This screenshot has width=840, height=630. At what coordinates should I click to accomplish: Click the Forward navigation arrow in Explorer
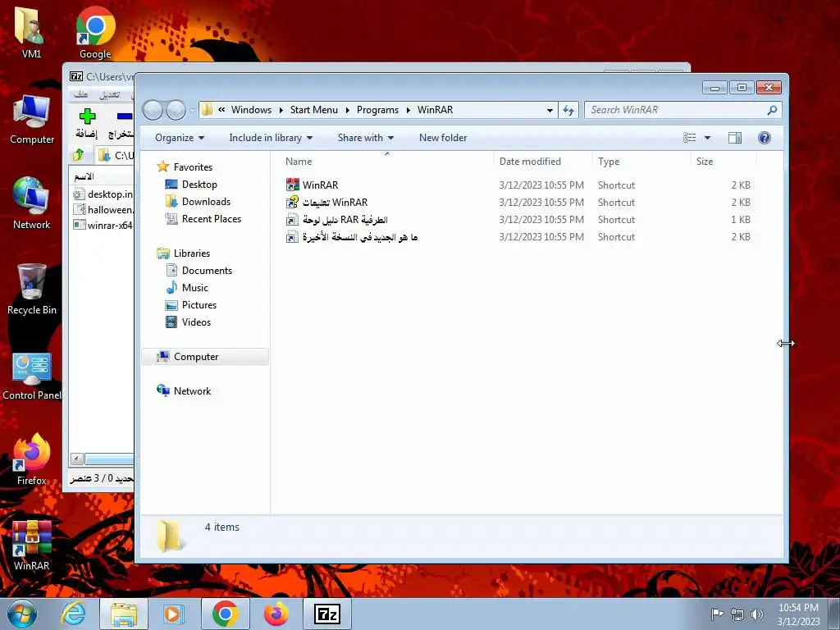(176, 110)
